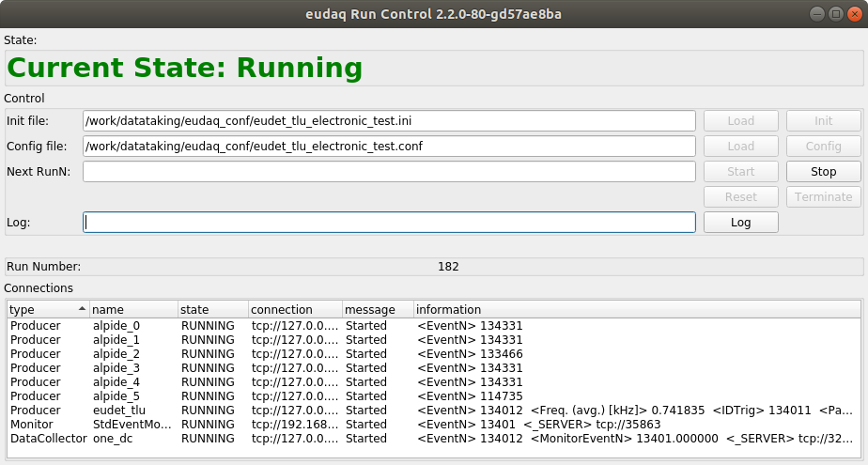Viewport: 868px width, 465px height.
Task: Select the alpide_5 Producer row
Action: (x=116, y=396)
